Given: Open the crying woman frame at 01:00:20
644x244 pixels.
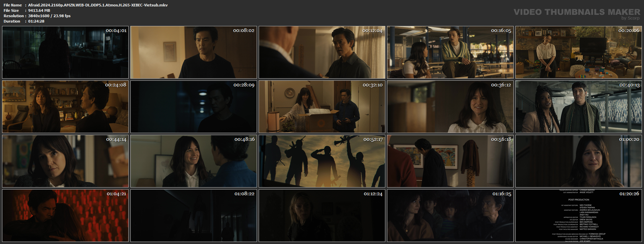Looking at the screenshot, I should tap(579, 161).
